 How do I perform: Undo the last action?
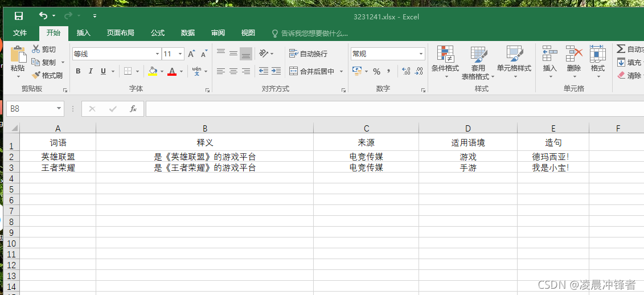[x=43, y=15]
